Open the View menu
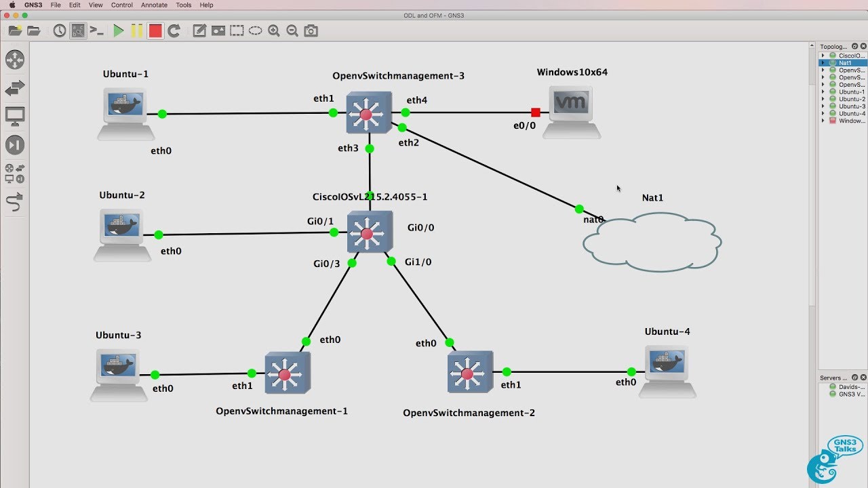Screen dimensions: 868x488 coord(96,5)
